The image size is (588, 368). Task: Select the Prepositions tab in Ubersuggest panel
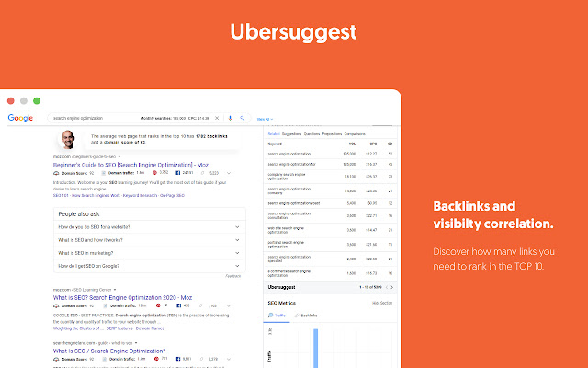[x=333, y=134]
